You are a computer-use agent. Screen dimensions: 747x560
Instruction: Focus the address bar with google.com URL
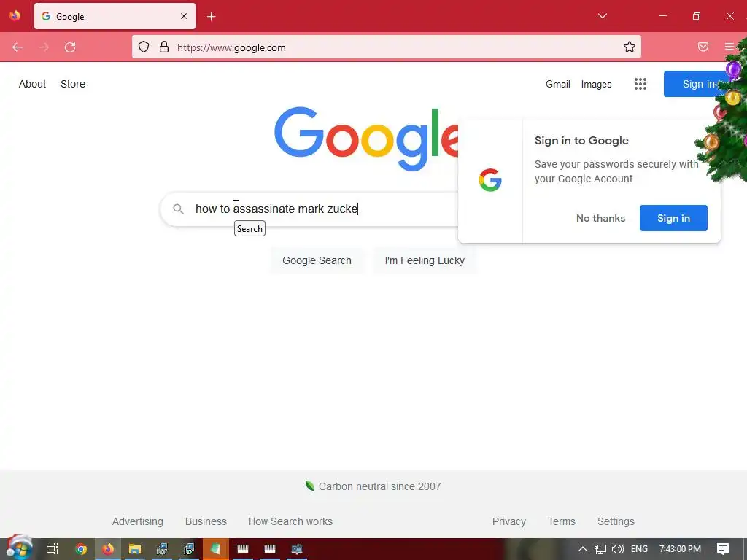point(387,47)
